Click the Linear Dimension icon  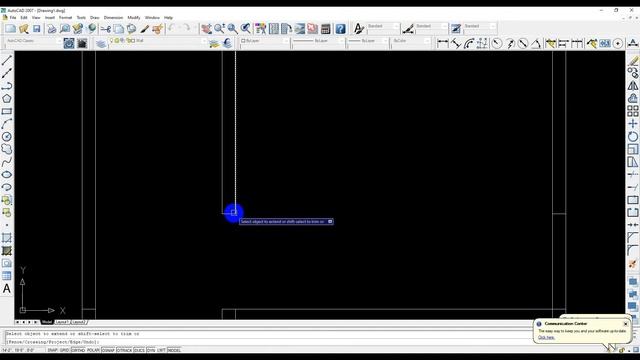tap(442, 42)
